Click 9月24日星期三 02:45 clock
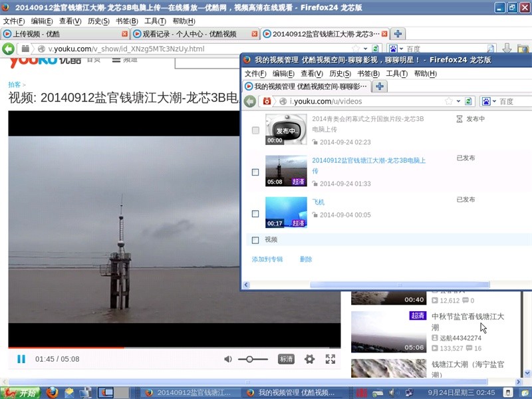This screenshot has height=399, width=532. [461, 393]
